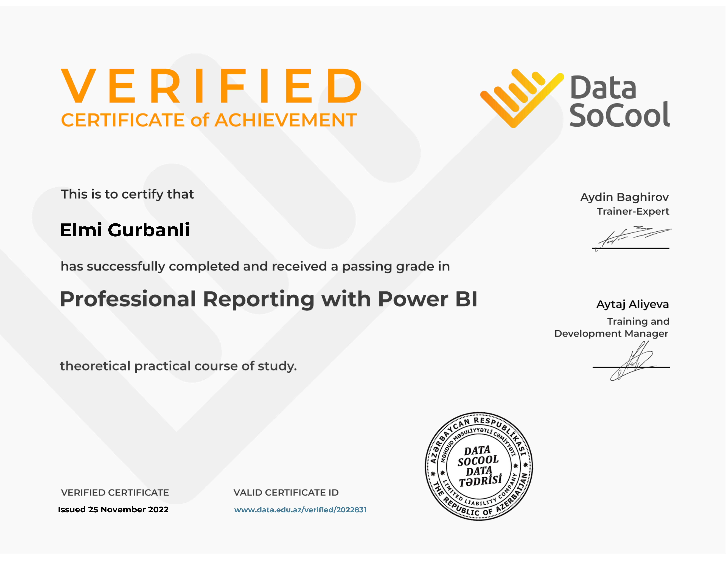This screenshot has height=563, width=728.
Task: Select the recipient name Elmi Gurbanli
Action: pyautogui.click(x=125, y=230)
